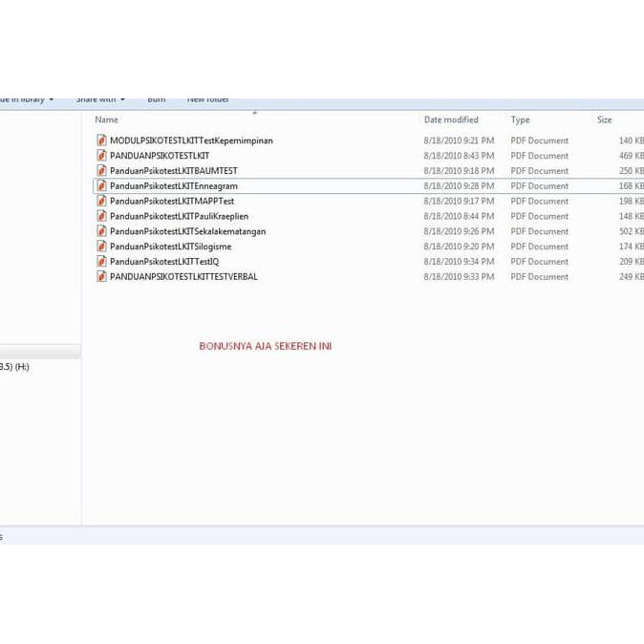The height and width of the screenshot is (644, 644).
Task: Click PDF icon of PanduanPsikotestLKITPauliKraeplien
Action: pyautogui.click(x=101, y=217)
